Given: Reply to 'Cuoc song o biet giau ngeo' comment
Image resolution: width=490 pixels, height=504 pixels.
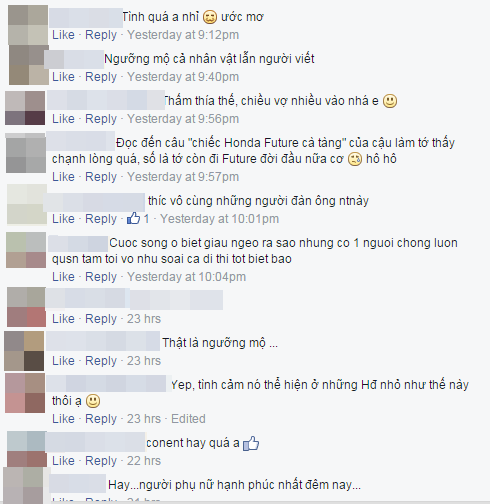Looking at the screenshot, I should [x=101, y=277].
